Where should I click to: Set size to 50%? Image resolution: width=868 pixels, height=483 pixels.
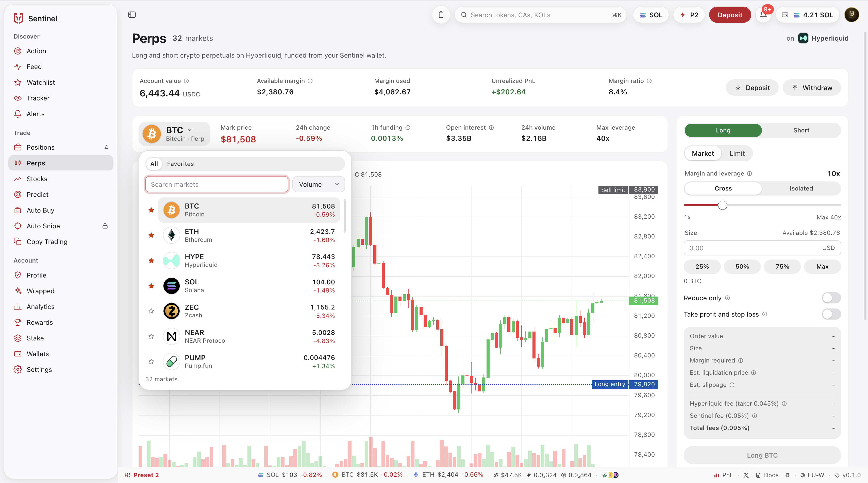pyautogui.click(x=742, y=266)
